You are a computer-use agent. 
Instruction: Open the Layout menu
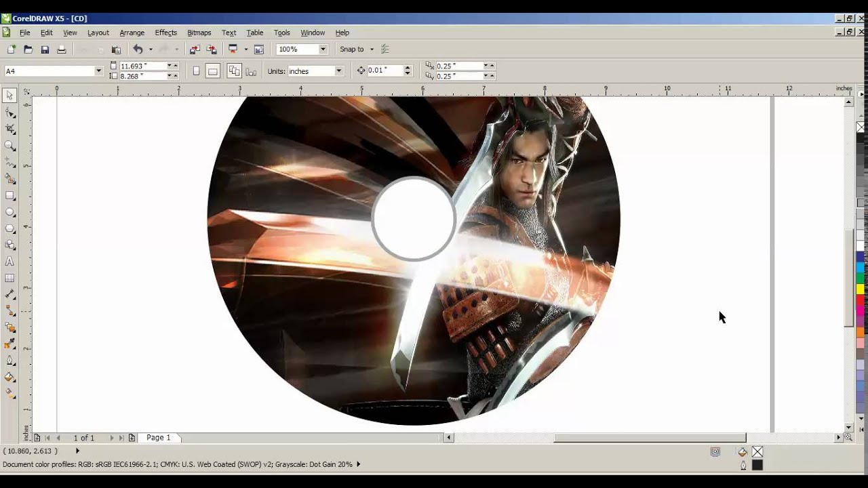click(98, 33)
